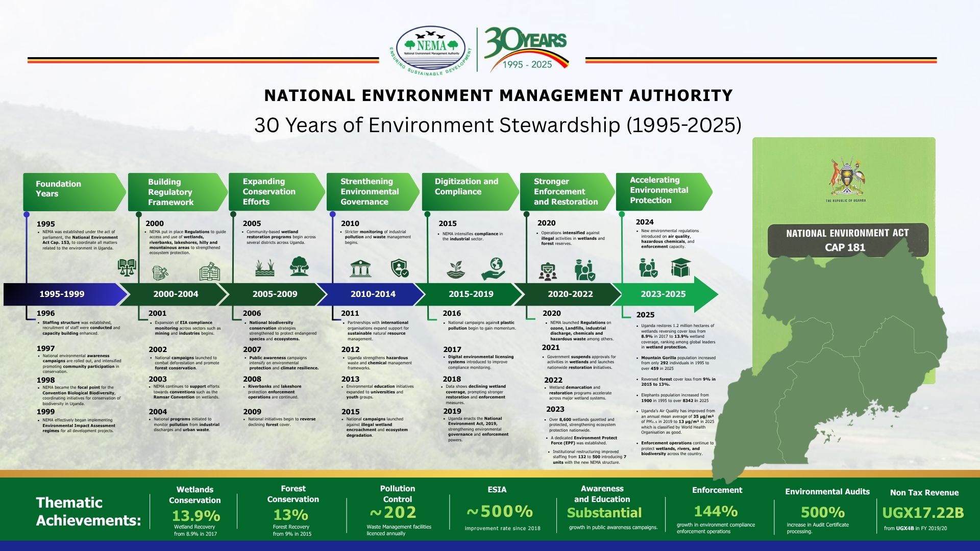Image resolution: width=980 pixels, height=551 pixels.
Task: Click the open book with gavel icon
Action: pyautogui.click(x=209, y=272)
